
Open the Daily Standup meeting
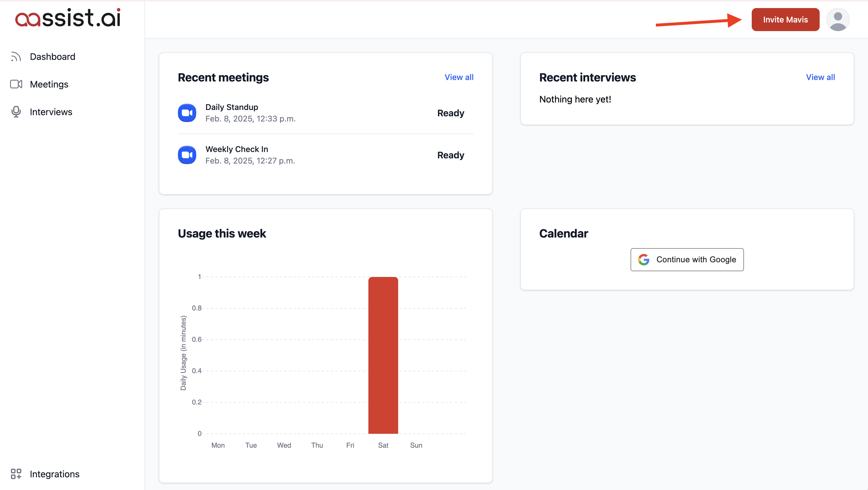pos(232,107)
